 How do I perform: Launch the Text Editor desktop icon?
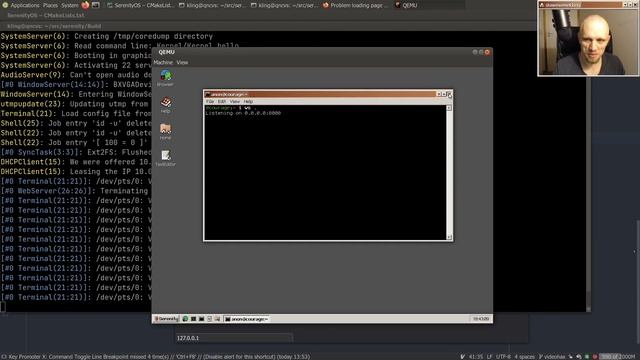tap(165, 158)
